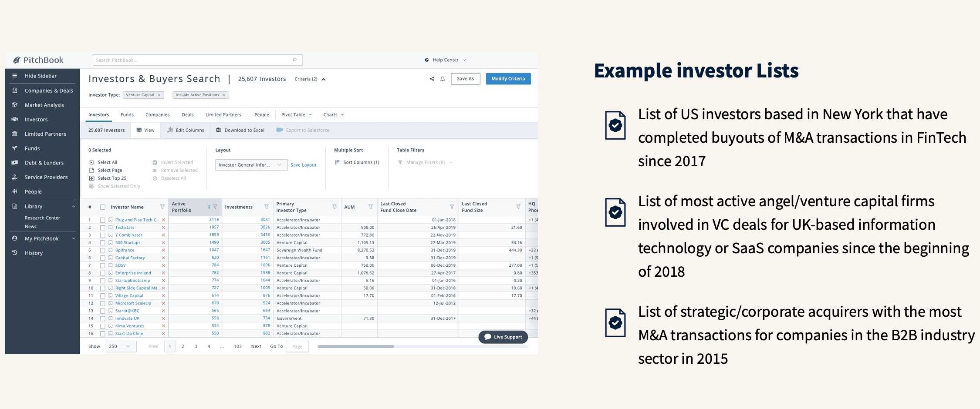Viewport: 980px width, 409px height.
Task: Switch to the Companies tab
Action: coord(157,115)
